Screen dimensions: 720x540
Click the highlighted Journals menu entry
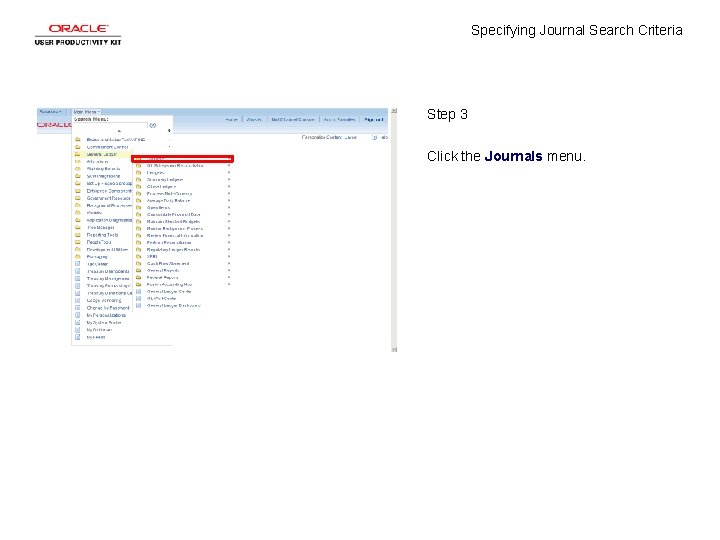point(182,158)
